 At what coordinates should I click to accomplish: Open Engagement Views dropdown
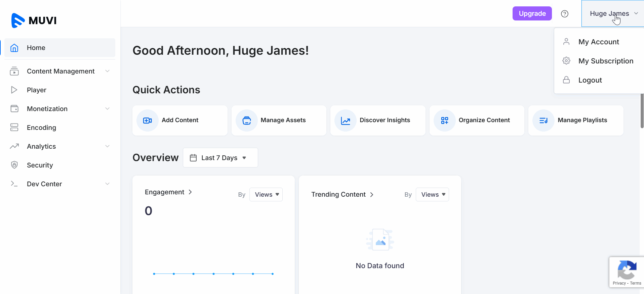coord(266,195)
